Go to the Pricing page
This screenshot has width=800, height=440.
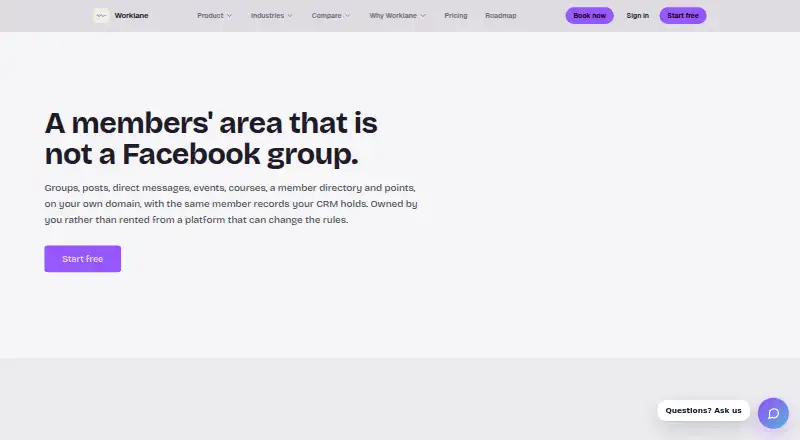456,16
